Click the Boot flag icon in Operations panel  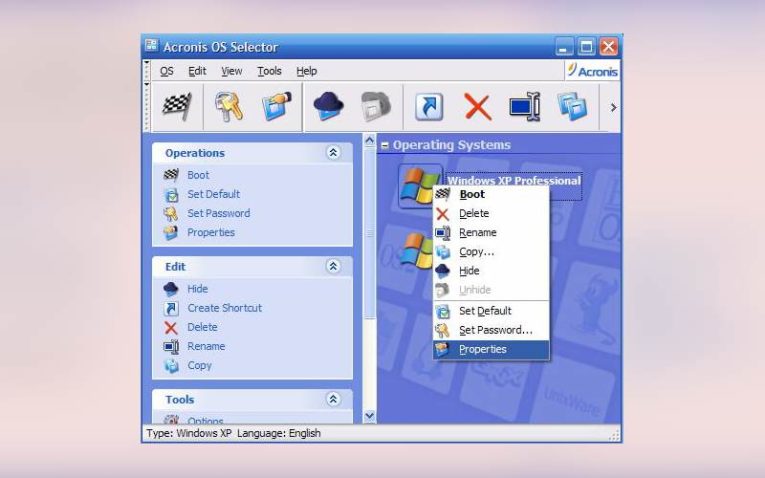pos(171,175)
